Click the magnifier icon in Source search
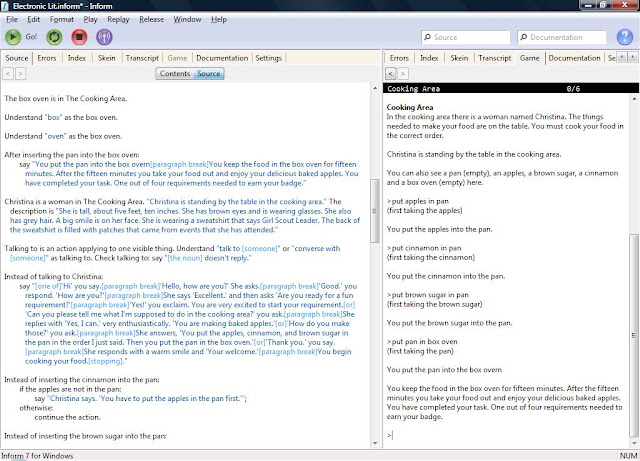The height and width of the screenshot is (461, 640). (427, 37)
